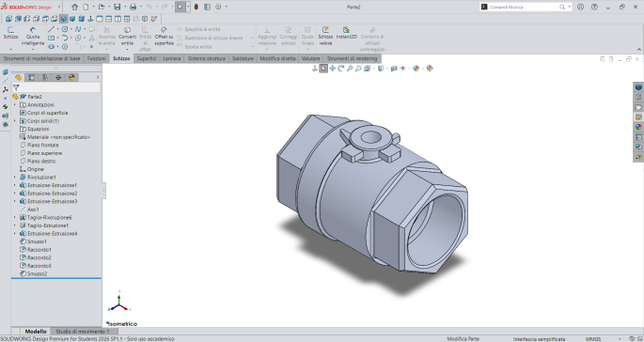Image resolution: width=644 pixels, height=342 pixels.
Task: Select the Line sketch tool
Action: point(52,29)
